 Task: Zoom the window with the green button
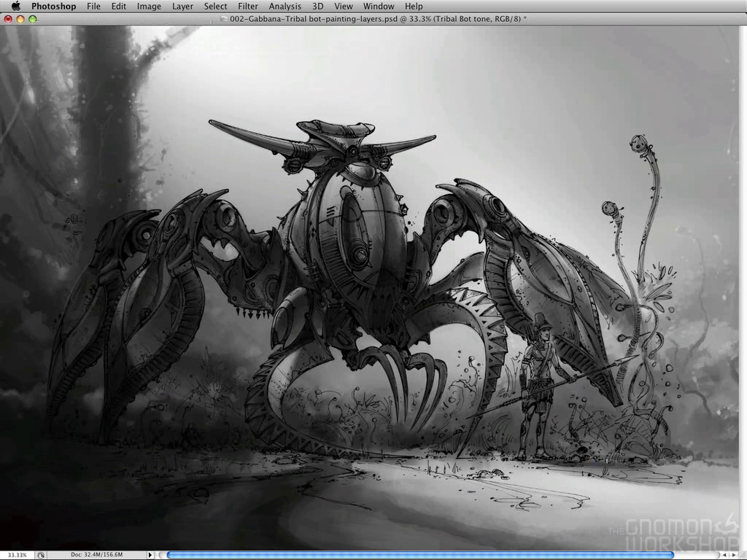[x=32, y=19]
